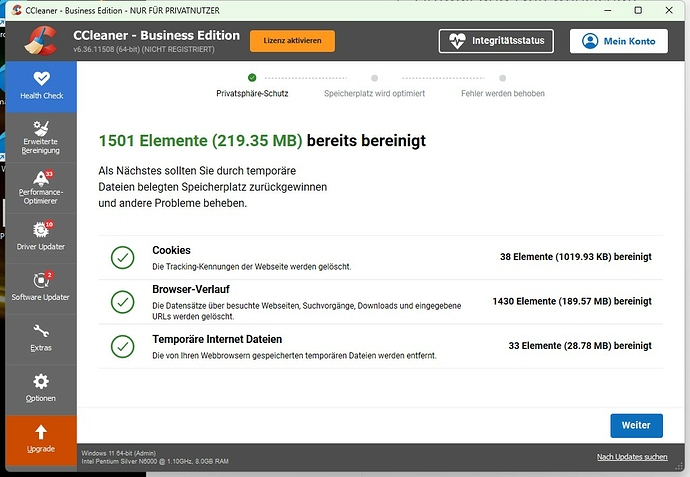The width and height of the screenshot is (690, 477).
Task: Click the Intel Pentium Silver N6000 status text
Action: (x=155, y=462)
